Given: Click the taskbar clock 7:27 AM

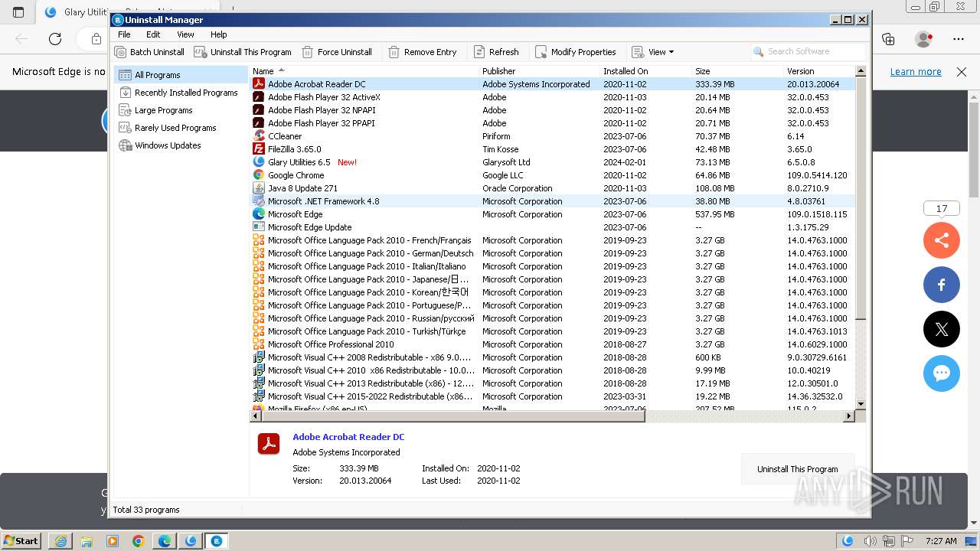Looking at the screenshot, I should pyautogui.click(x=941, y=541).
